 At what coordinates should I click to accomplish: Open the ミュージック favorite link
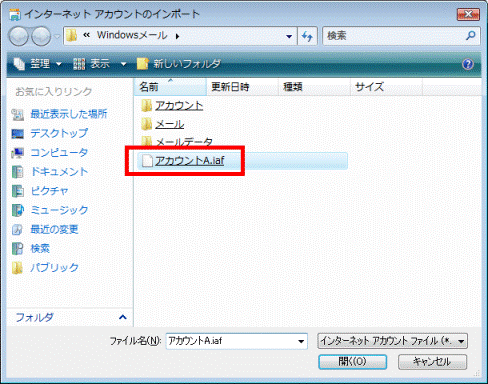pyautogui.click(x=59, y=210)
